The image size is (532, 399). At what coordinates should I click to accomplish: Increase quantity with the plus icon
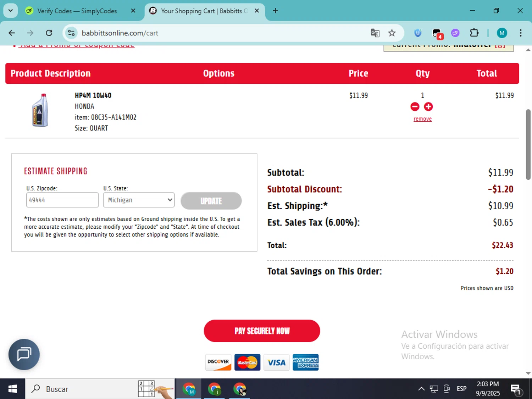(428, 106)
